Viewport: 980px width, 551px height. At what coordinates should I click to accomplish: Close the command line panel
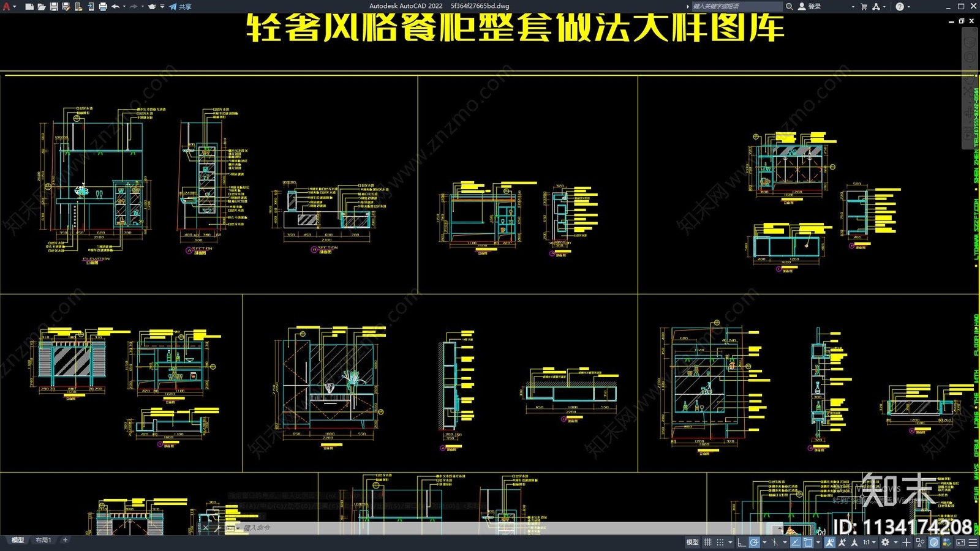(206, 528)
